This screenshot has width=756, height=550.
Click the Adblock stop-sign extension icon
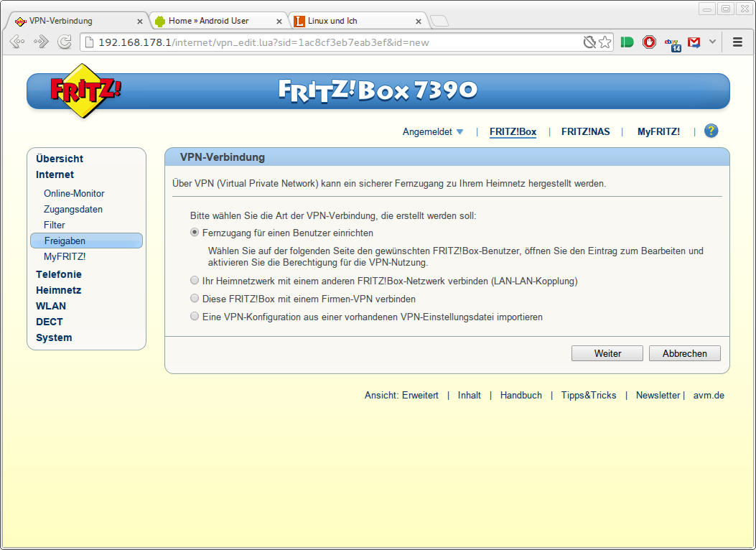tap(649, 42)
